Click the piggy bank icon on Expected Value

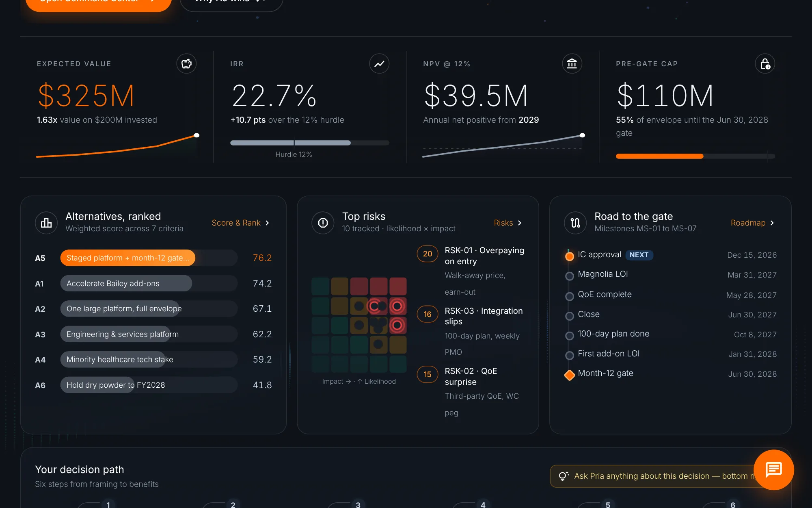(186, 64)
